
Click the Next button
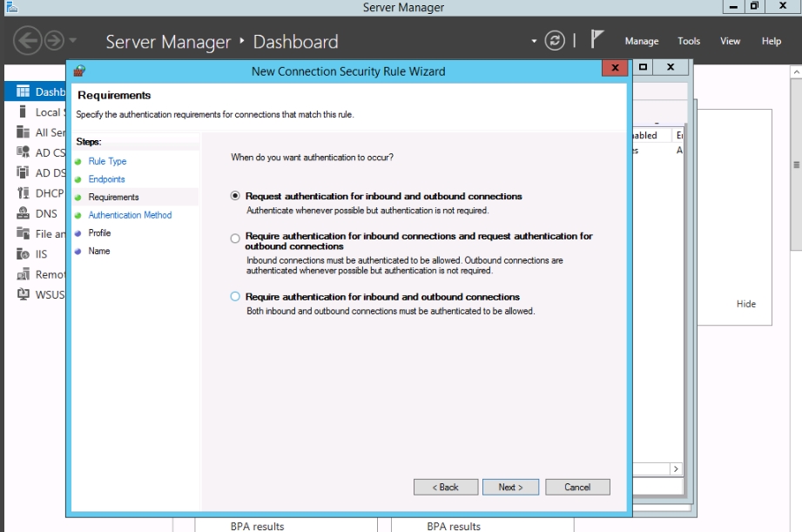[x=510, y=488]
